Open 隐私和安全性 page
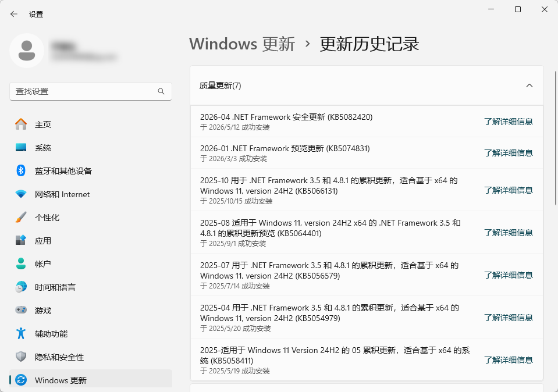This screenshot has height=392, width=558. coord(91,357)
